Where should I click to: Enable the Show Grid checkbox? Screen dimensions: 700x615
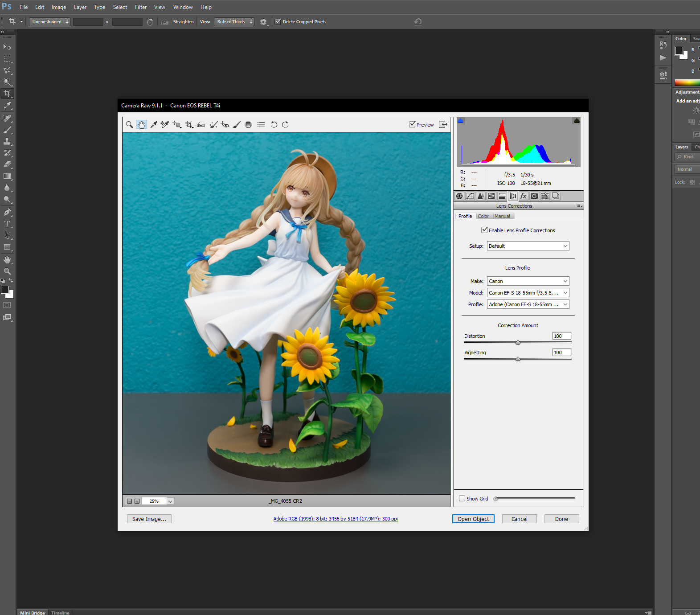click(x=462, y=498)
